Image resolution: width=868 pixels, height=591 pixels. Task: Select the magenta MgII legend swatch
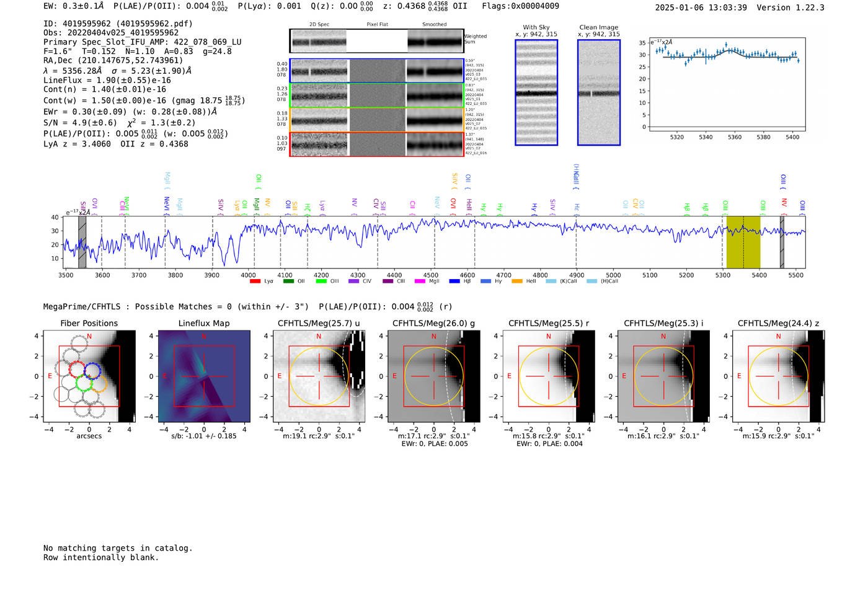tap(420, 282)
